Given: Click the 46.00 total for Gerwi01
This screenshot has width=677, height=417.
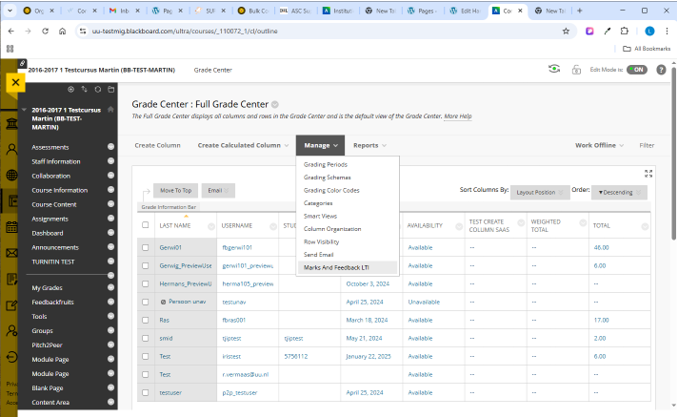Looking at the screenshot, I should [601, 247].
